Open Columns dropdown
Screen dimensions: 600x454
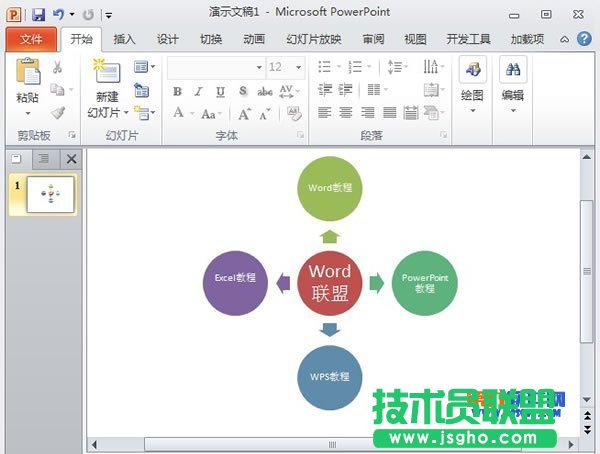[x=377, y=90]
